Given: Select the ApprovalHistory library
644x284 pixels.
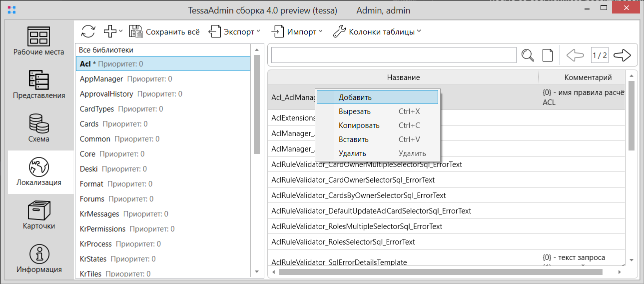Looking at the screenshot, I should [163, 94].
